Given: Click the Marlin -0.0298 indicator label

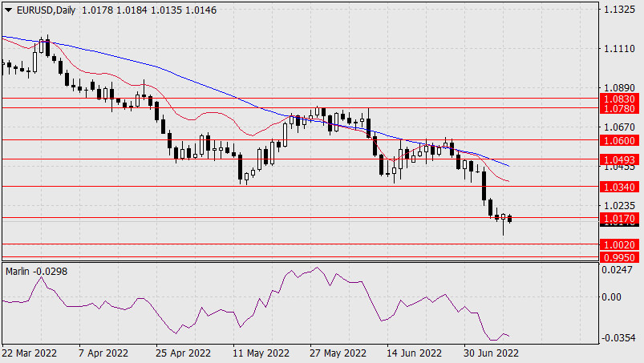Looking at the screenshot, I should point(37,272).
